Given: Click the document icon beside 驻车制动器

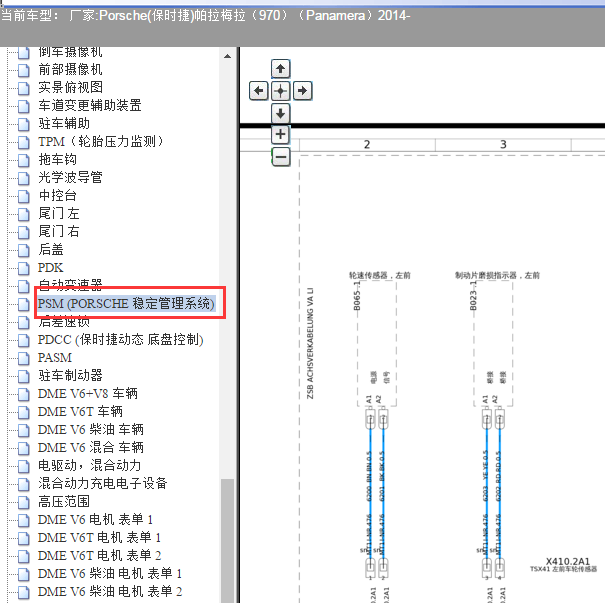Looking at the screenshot, I should pos(24,377).
